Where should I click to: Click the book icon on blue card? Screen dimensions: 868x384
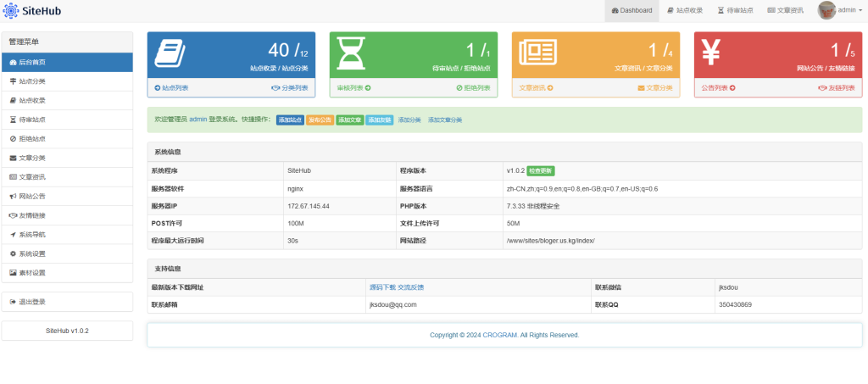tap(170, 53)
